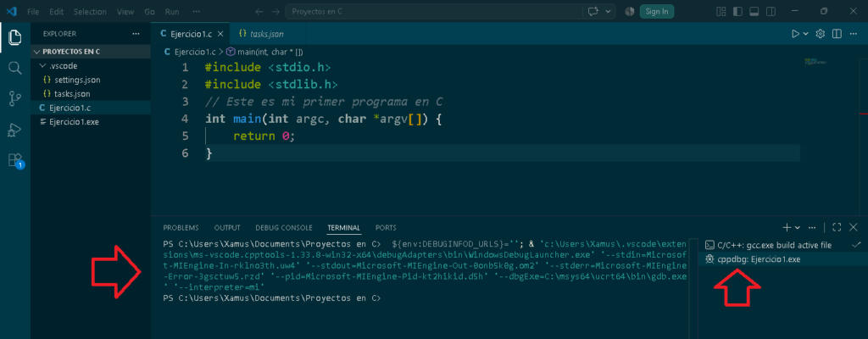Select Ejercicio1.exe in the explorer
The width and height of the screenshot is (868, 339).
coord(91,121)
